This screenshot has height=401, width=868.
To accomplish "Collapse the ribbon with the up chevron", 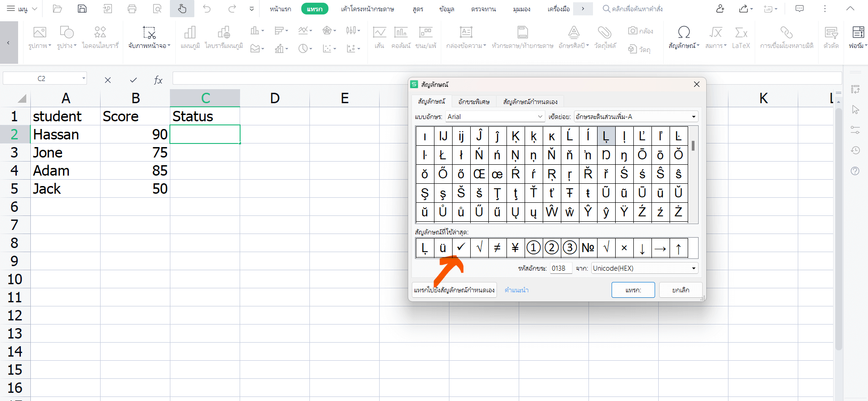I will (x=850, y=9).
